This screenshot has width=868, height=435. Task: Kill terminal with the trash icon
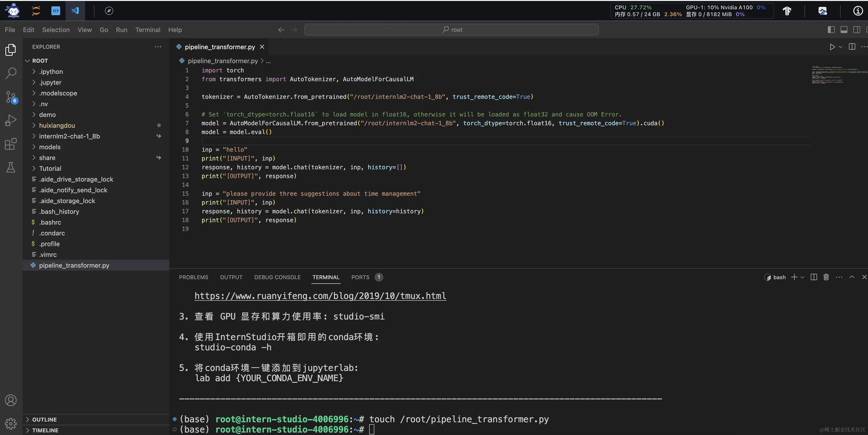click(826, 277)
